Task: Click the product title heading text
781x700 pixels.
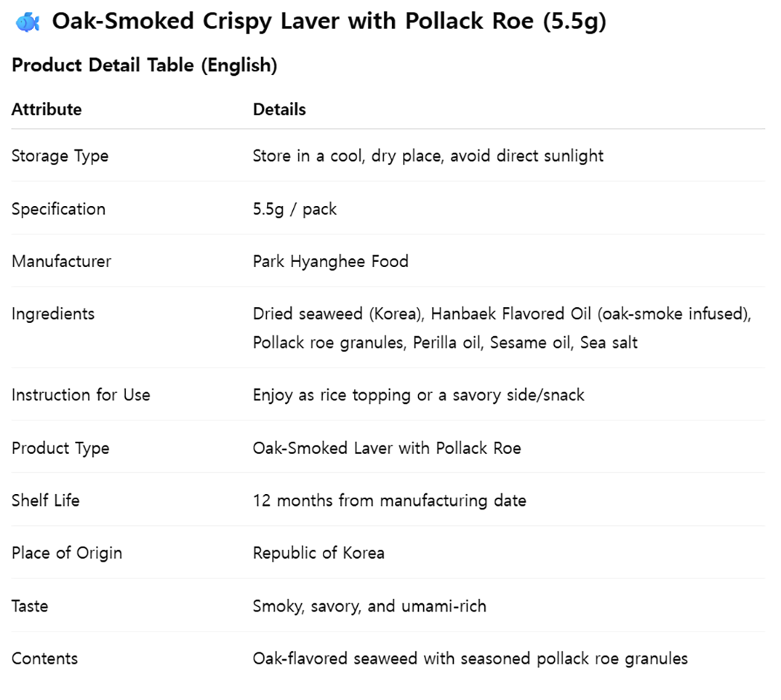Action: tap(330, 22)
